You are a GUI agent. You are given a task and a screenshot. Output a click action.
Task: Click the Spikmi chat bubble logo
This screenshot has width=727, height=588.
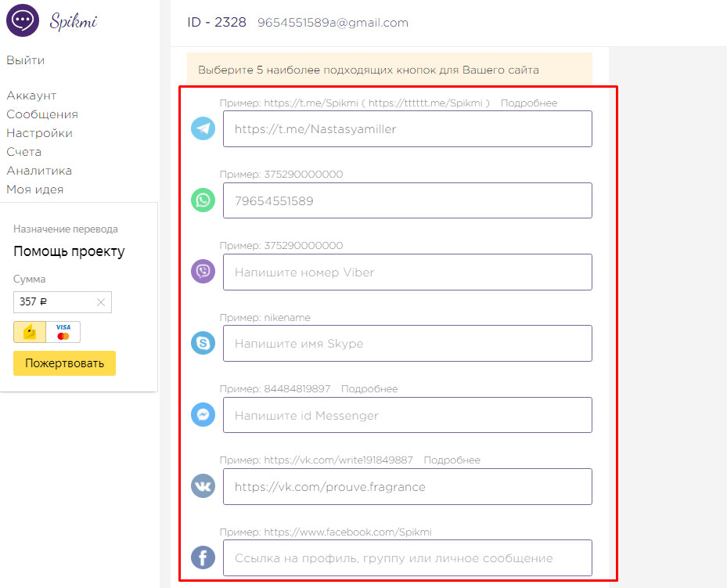click(23, 20)
